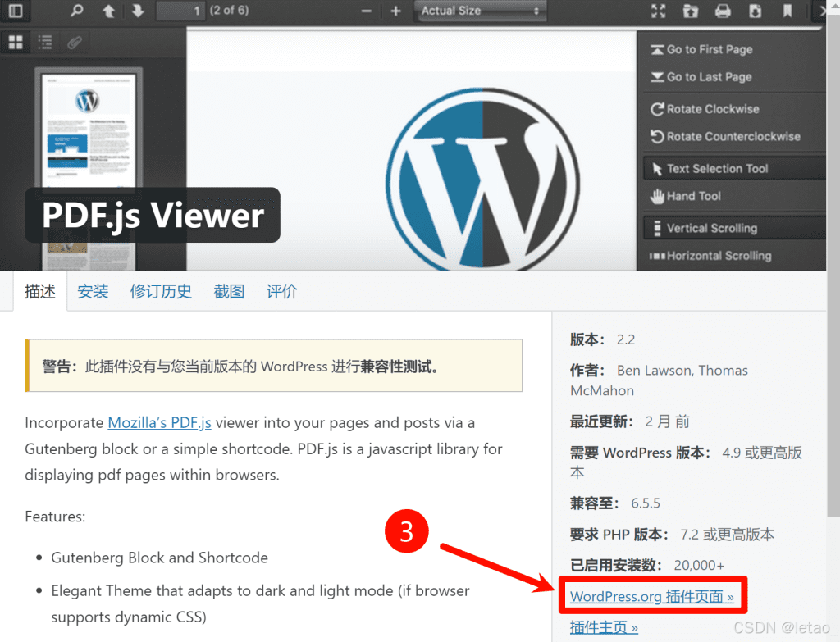
Task: Open document attachments with paperclip icon
Action: click(x=74, y=42)
